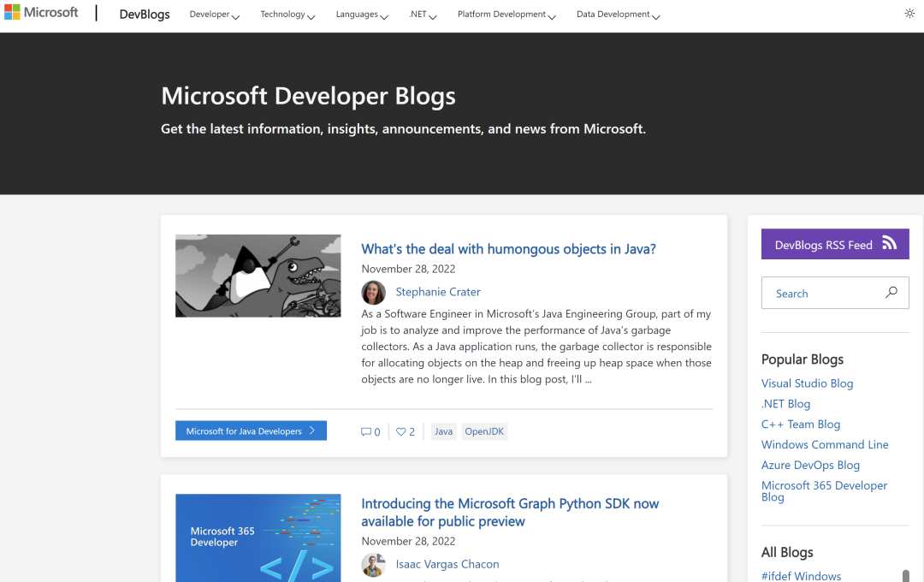Viewport: 924px width, 582px height.
Task: Select the OpenJDK tag
Action: tap(484, 431)
